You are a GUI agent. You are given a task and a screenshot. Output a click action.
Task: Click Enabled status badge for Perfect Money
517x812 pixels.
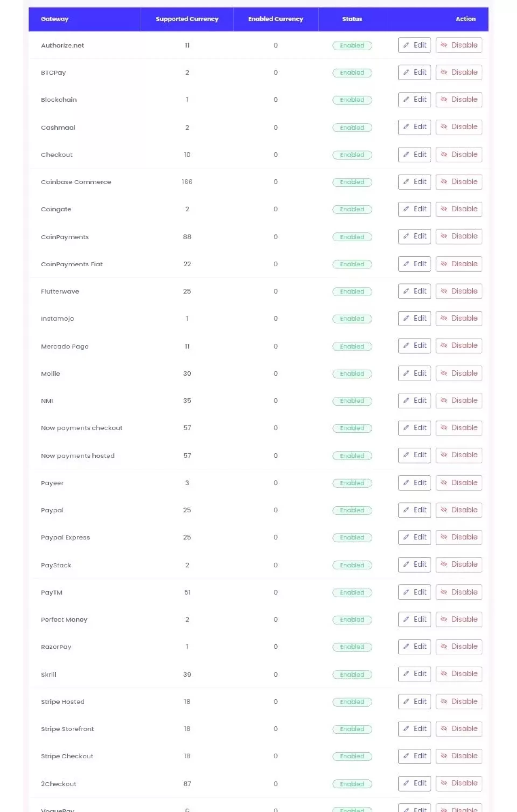352,620
